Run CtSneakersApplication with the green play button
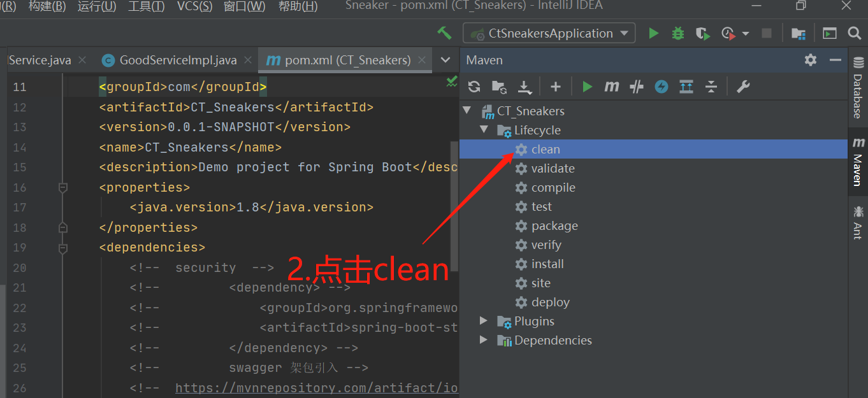Viewport: 868px width, 398px height. tap(653, 33)
